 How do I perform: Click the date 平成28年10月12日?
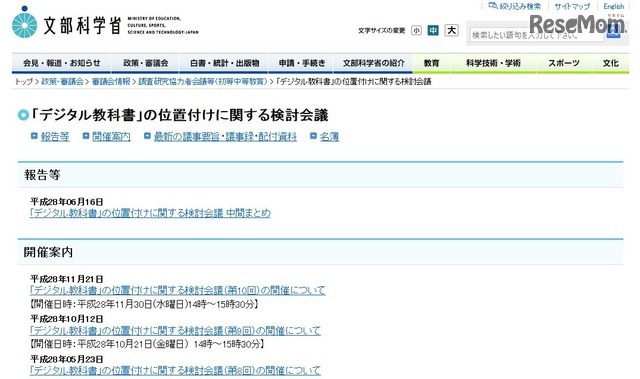click(x=67, y=319)
